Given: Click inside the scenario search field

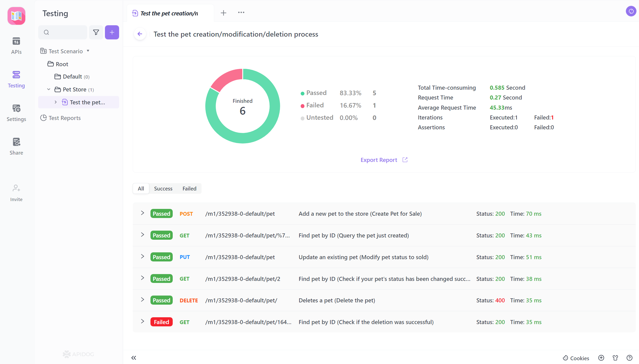Looking at the screenshot, I should coord(63,32).
